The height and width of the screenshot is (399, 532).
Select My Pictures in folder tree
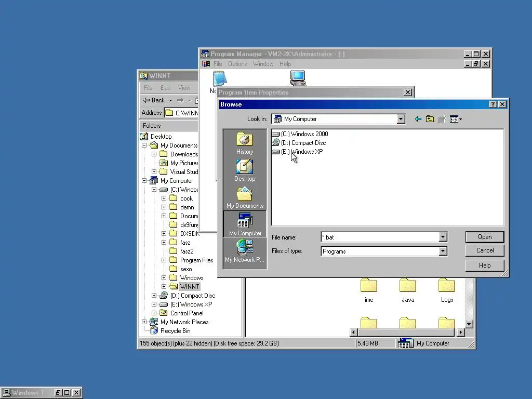coord(184,163)
